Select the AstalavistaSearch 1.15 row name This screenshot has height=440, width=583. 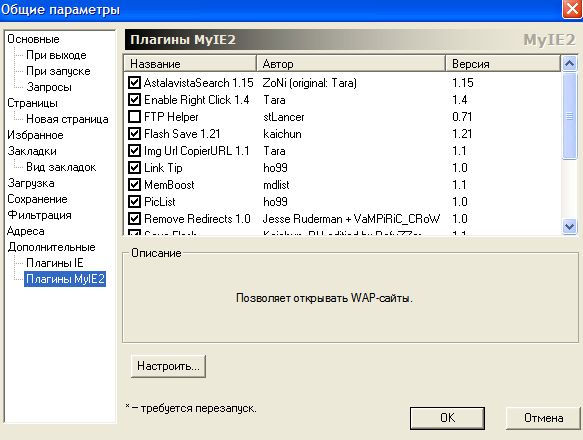pyautogui.click(x=199, y=83)
